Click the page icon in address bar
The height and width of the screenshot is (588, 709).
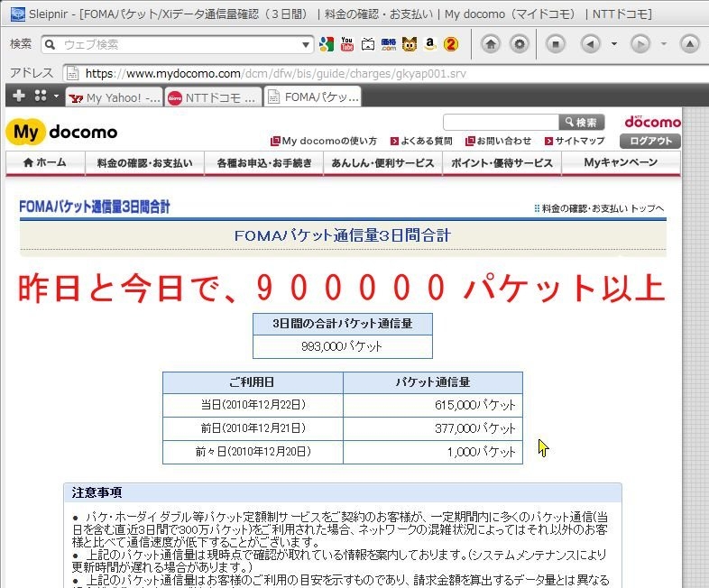73,73
